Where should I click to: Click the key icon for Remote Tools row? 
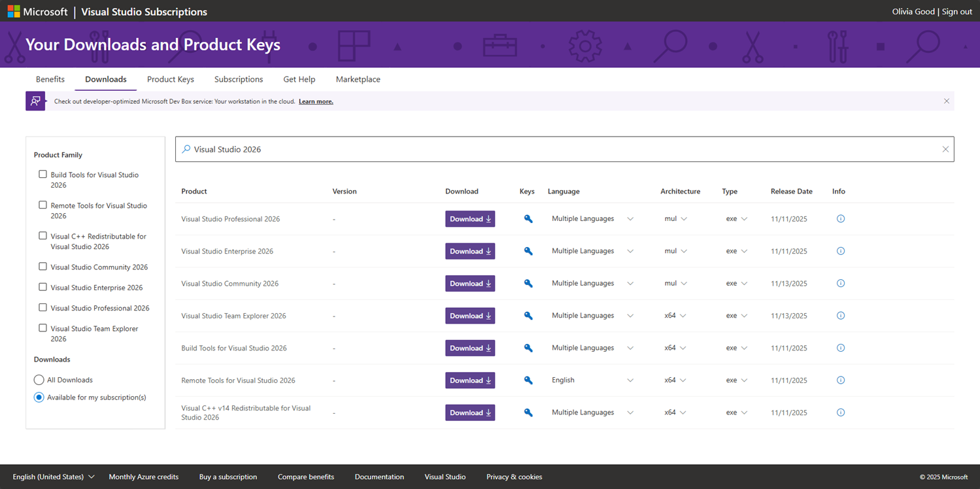527,380
